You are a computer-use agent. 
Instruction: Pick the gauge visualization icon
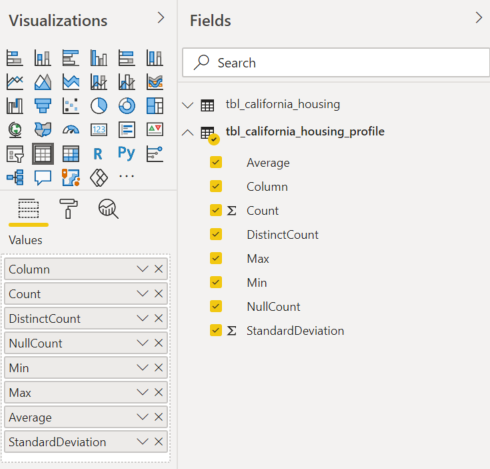tap(71, 130)
